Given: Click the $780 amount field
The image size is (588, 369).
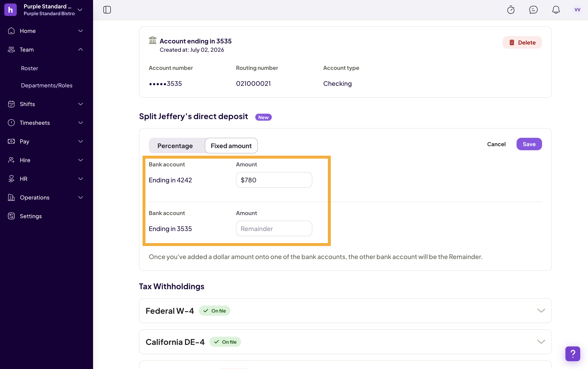Looking at the screenshot, I should 274,180.
